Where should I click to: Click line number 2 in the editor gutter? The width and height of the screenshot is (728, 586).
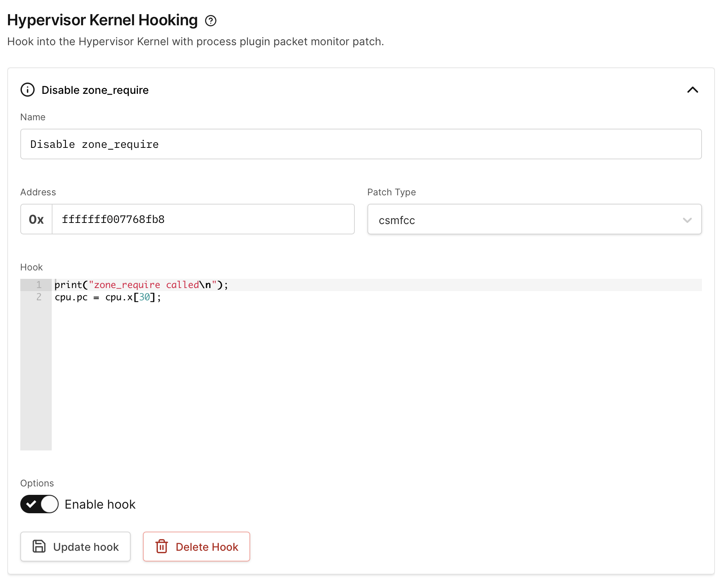point(38,297)
